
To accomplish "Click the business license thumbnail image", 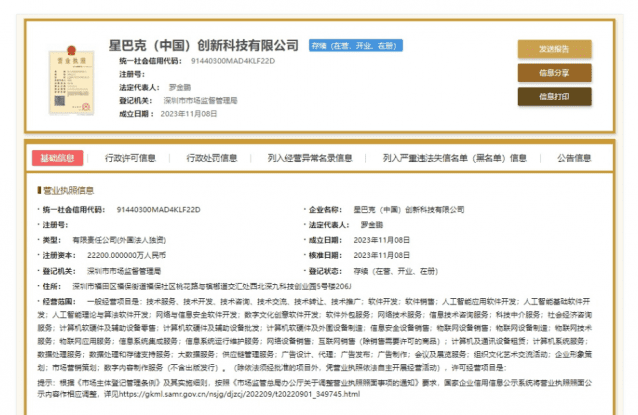I will click(72, 81).
